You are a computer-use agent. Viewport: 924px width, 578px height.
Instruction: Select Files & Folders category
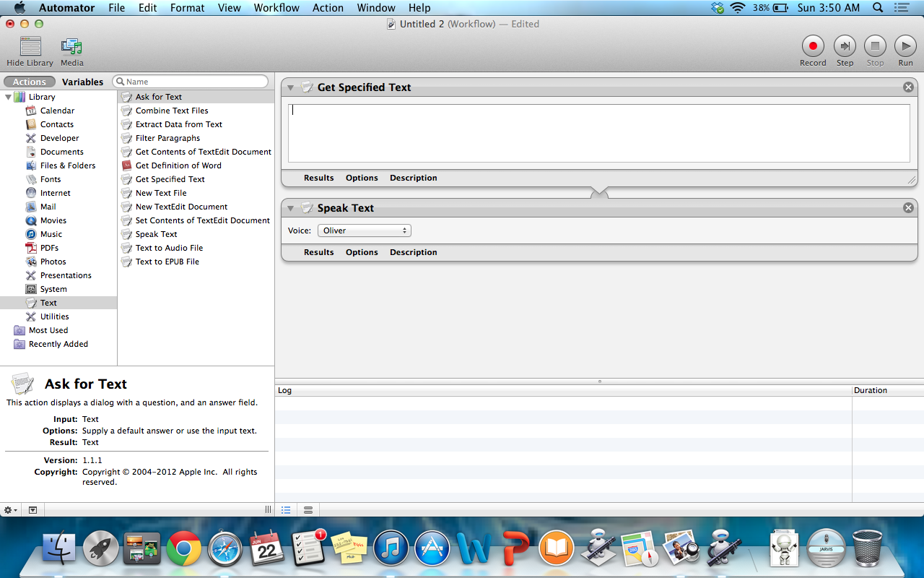click(67, 165)
